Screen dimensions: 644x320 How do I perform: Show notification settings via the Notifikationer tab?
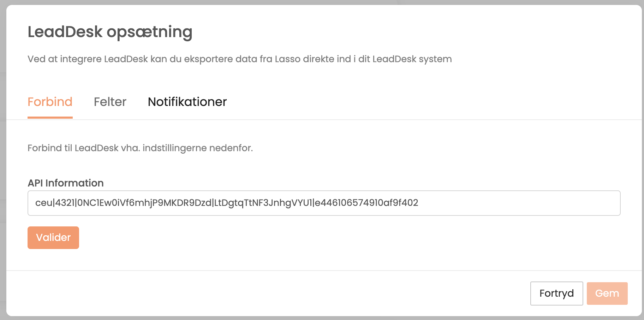click(x=187, y=102)
